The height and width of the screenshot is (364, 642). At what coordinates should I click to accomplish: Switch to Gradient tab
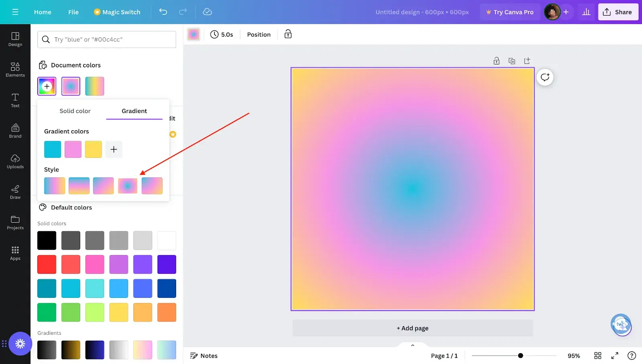(x=134, y=111)
